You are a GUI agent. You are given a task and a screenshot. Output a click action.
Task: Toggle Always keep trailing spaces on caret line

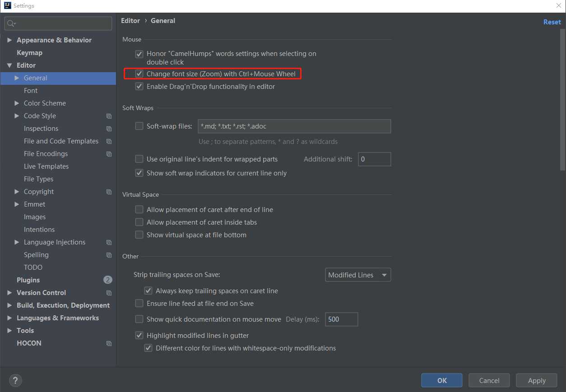(x=148, y=291)
